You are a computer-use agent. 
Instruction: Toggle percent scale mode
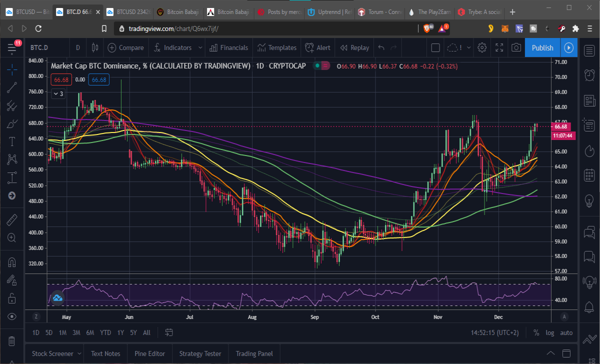[x=536, y=332]
